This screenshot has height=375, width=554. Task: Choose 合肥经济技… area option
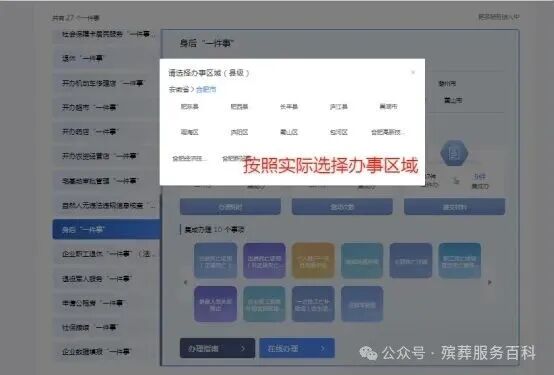(x=189, y=158)
